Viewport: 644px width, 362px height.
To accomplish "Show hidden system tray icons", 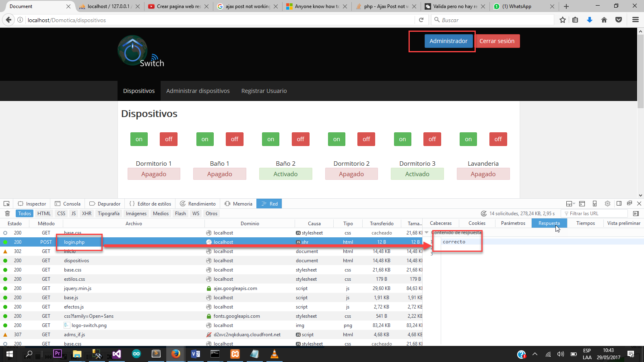I will (x=535, y=354).
